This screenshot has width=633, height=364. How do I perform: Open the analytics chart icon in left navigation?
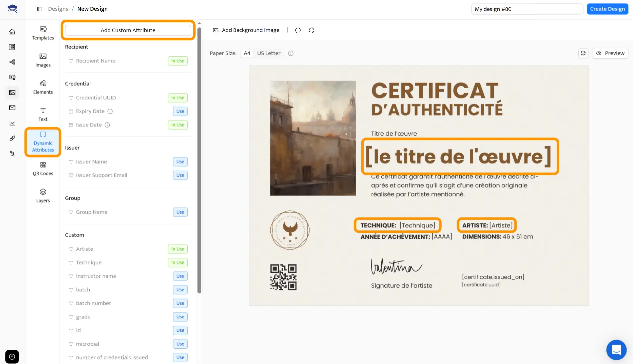[12, 123]
